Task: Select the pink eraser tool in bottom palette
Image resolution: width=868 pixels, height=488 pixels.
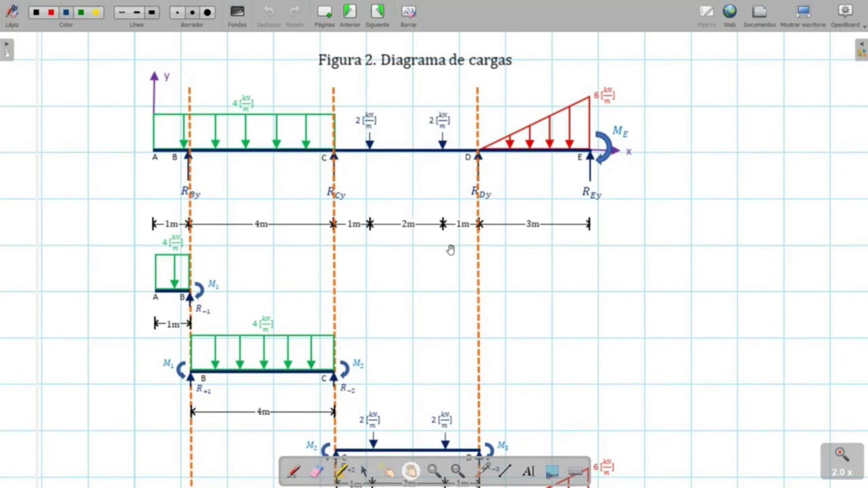Action: [x=317, y=471]
